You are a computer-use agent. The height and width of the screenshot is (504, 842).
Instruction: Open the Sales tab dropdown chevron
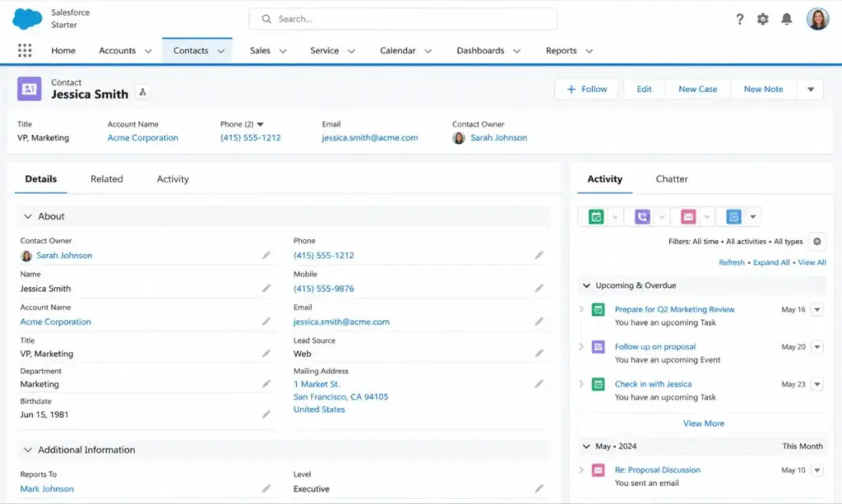click(x=283, y=51)
